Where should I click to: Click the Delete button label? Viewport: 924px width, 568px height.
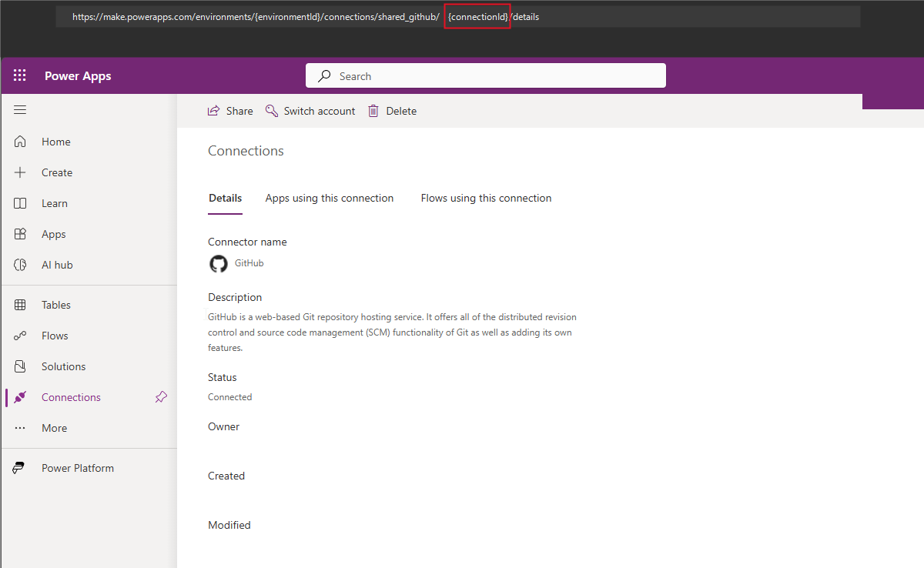[x=401, y=111]
